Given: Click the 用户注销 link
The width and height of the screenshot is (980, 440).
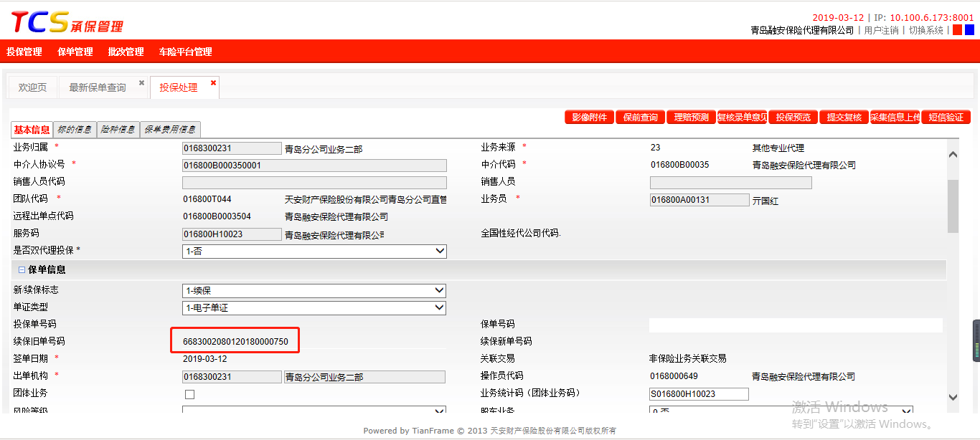Looking at the screenshot, I should point(881,30).
